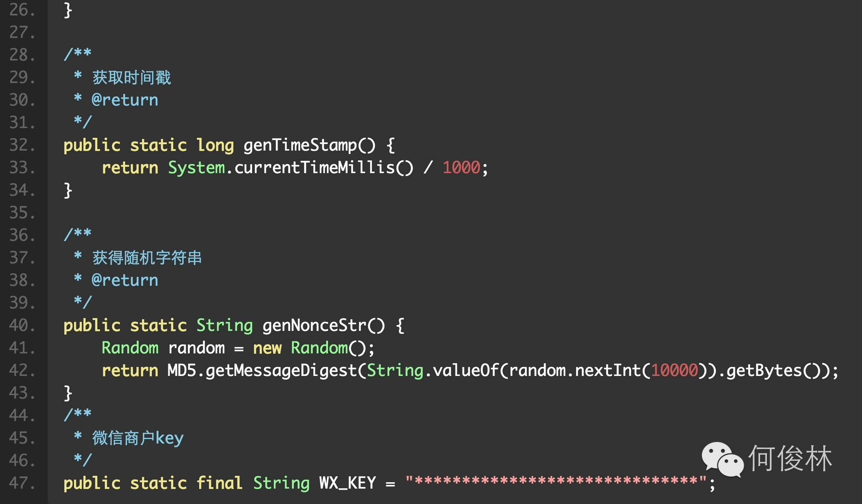Click the 获取时间戳 comment text

[x=132, y=78]
